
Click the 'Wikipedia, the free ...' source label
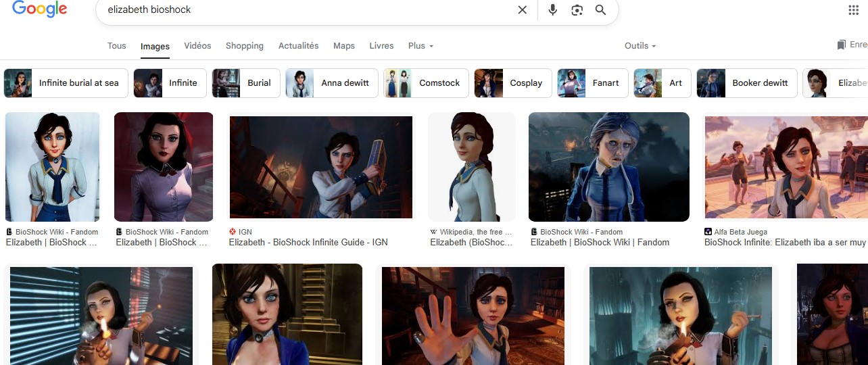[x=476, y=232]
